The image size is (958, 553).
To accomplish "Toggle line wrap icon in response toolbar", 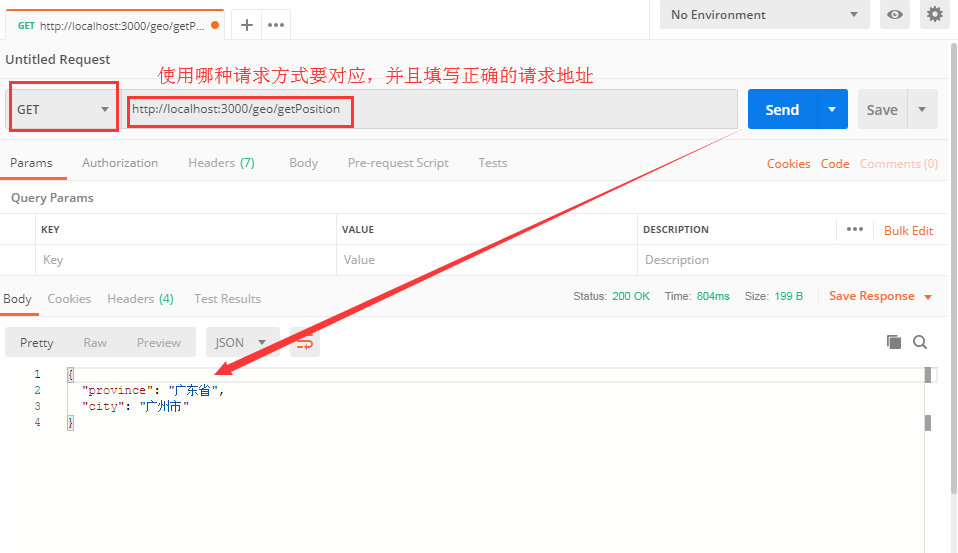I will coord(305,342).
